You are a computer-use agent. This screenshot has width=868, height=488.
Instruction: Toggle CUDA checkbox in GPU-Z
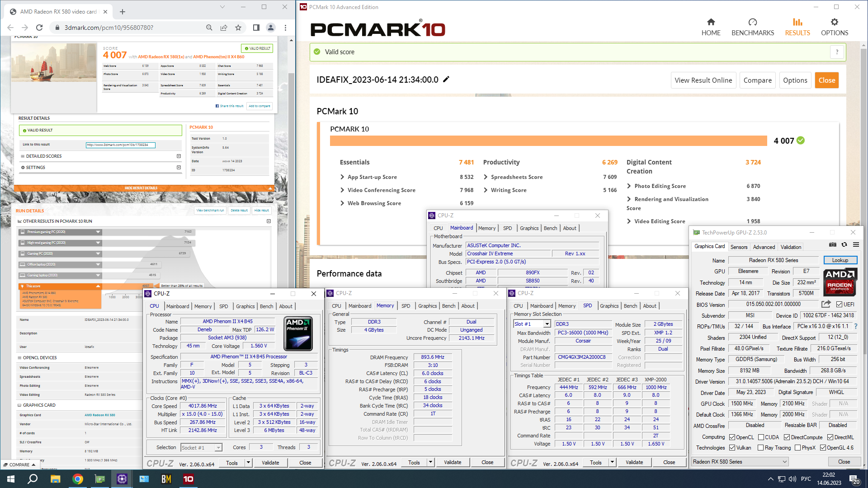(761, 437)
